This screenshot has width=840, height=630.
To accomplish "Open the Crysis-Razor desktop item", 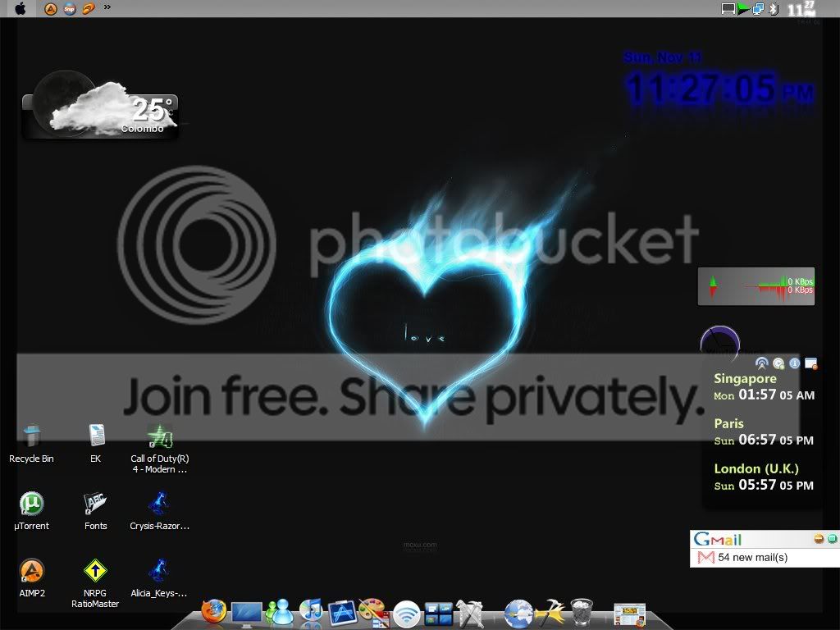I will click(x=160, y=511).
